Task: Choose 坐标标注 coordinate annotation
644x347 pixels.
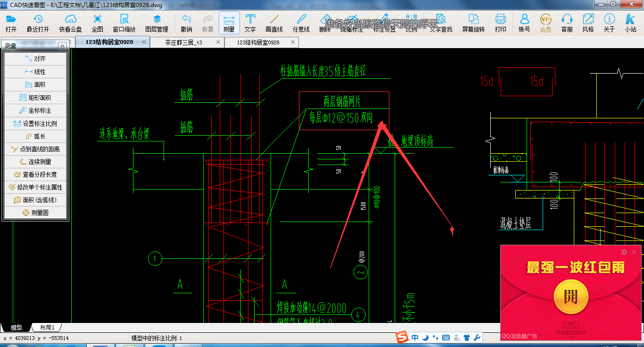Action: pos(35,110)
